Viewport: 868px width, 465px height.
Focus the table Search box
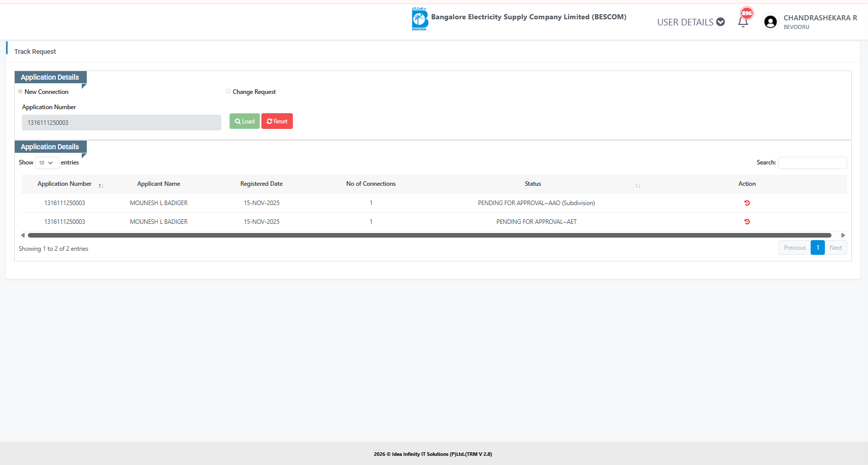(812, 162)
